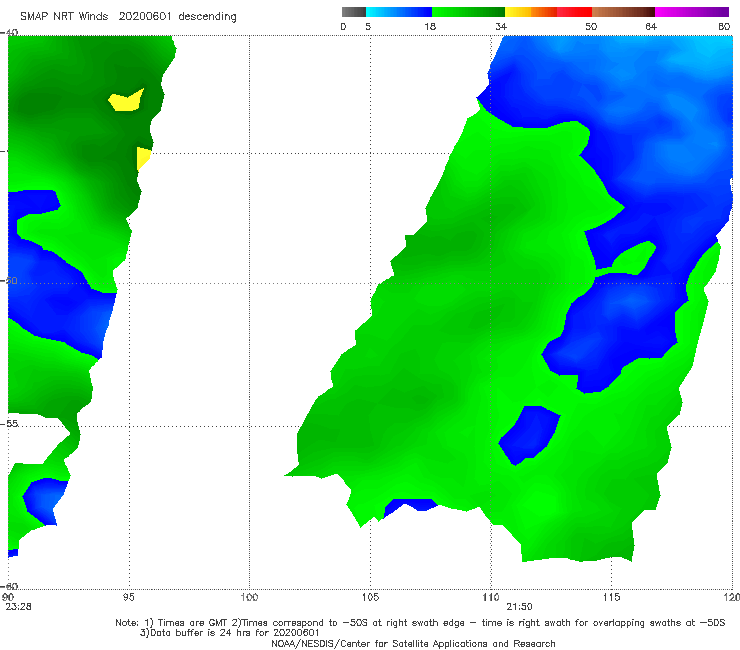Click the green 18-34 segment of the color bar
This screenshot has width=740, height=650.
coord(468,12)
